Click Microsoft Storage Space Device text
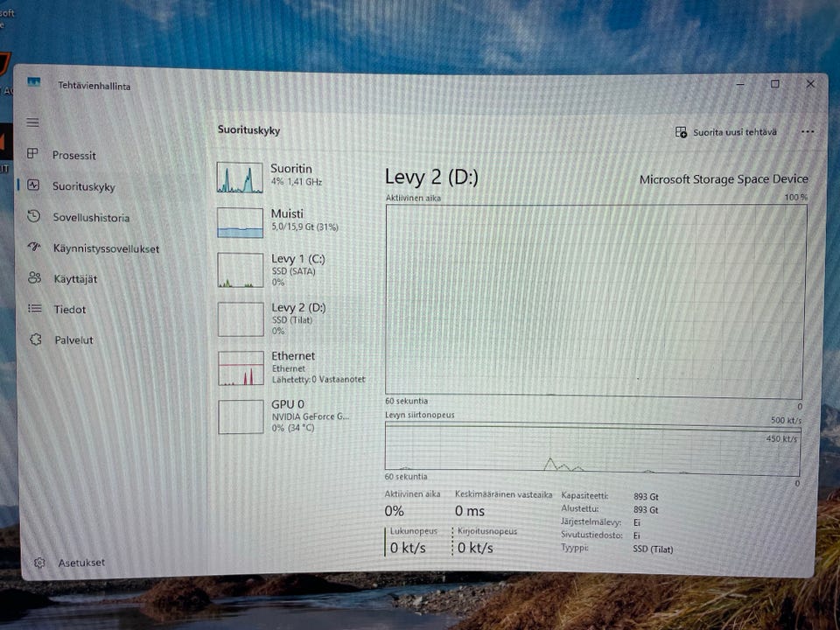Image resolution: width=840 pixels, height=630 pixels. [x=724, y=178]
